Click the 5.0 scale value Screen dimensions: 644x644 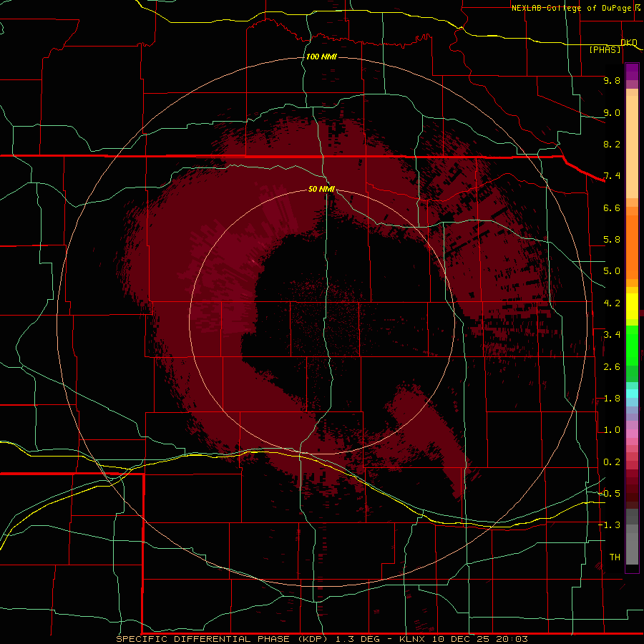coord(612,271)
